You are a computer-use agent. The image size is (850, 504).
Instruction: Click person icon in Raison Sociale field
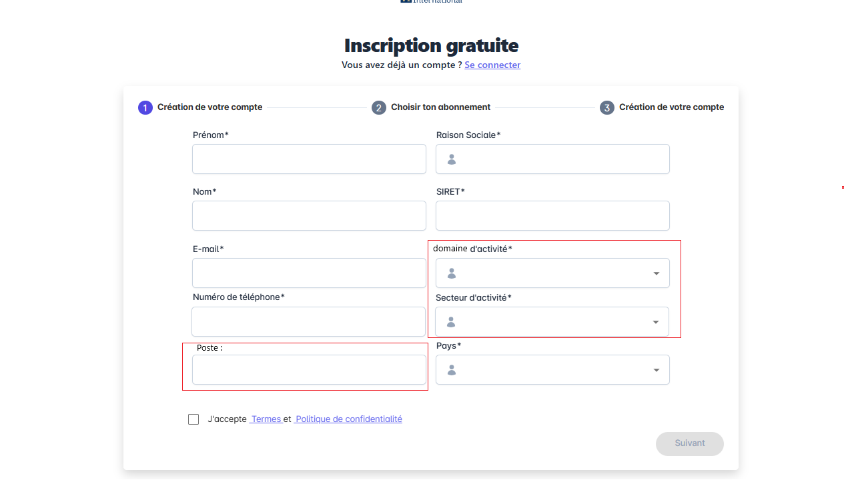coord(452,159)
